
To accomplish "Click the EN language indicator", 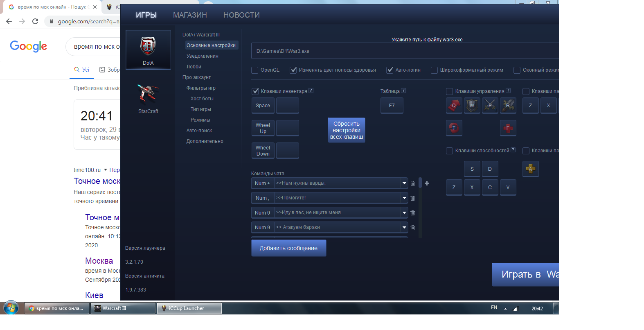I will [x=494, y=307].
